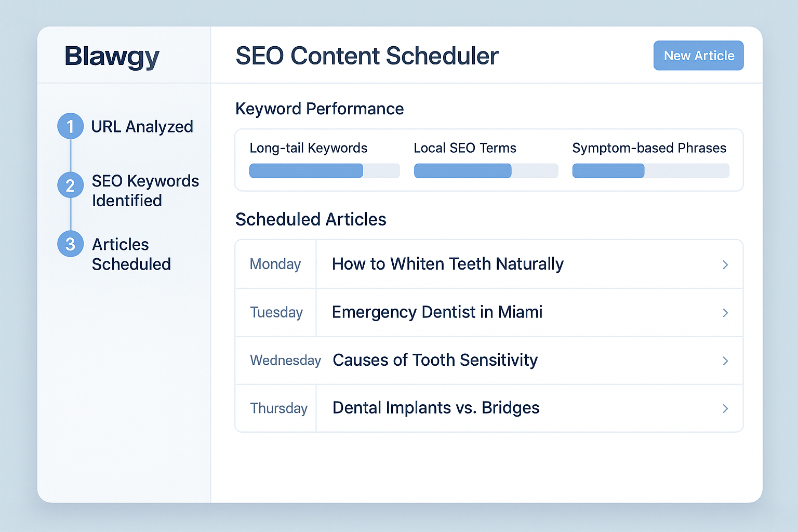
Task: Click the step 2 circle icon
Action: click(70, 185)
